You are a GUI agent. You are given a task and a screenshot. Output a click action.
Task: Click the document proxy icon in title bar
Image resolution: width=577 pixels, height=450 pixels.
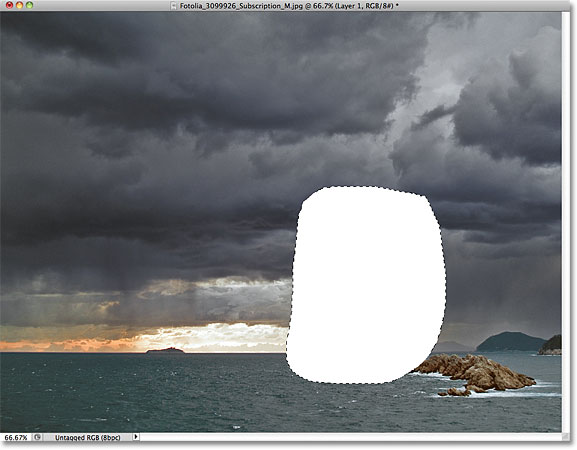(174, 6)
